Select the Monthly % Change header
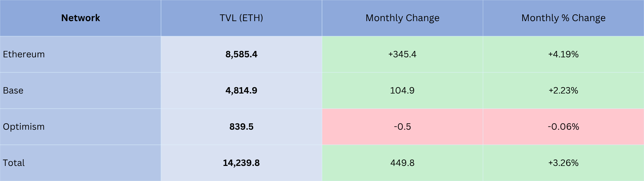This screenshot has width=644, height=181. tap(563, 18)
